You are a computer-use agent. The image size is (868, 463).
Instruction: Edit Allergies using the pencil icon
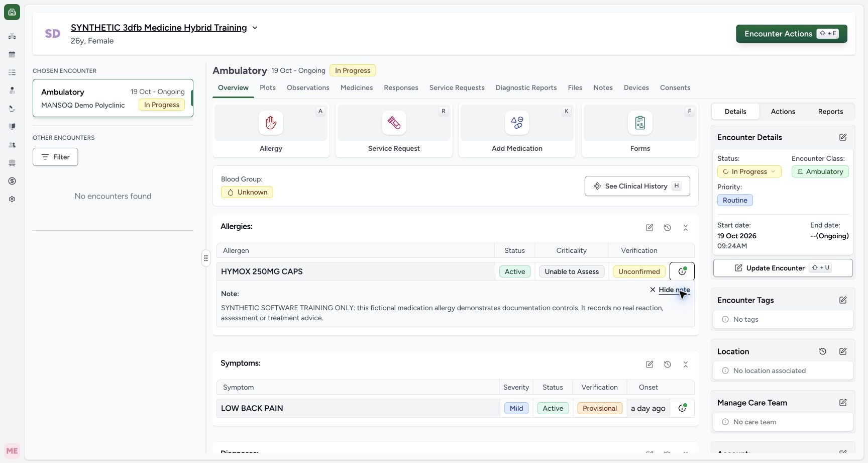tap(649, 228)
